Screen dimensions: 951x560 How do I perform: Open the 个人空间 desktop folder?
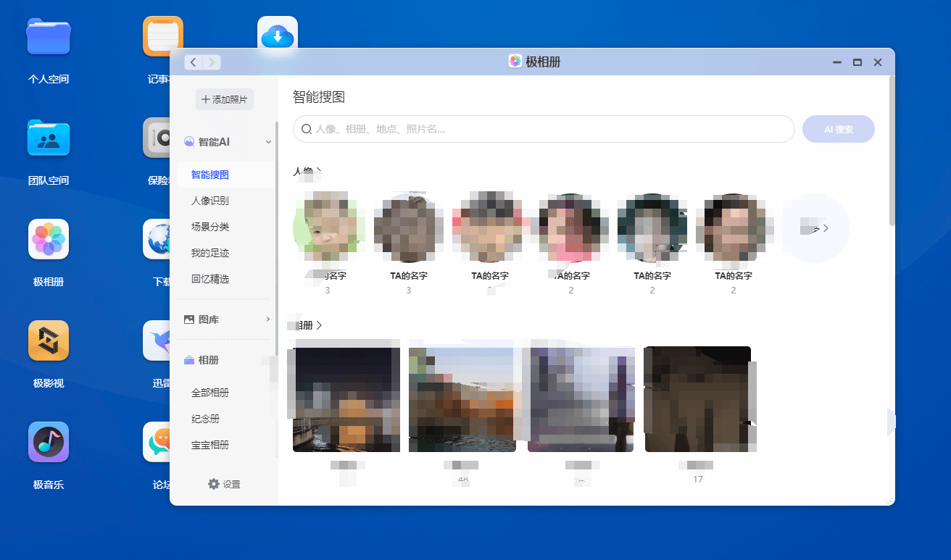tap(49, 36)
